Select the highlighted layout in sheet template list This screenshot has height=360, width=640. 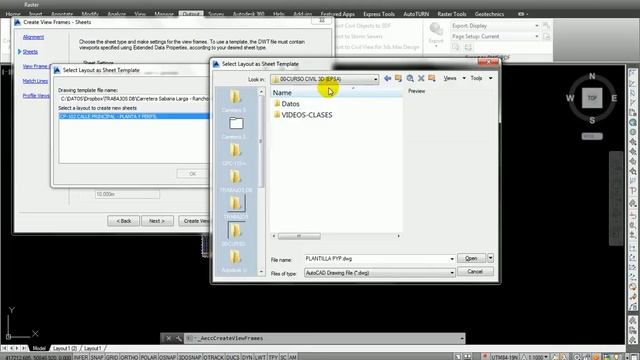tap(134, 116)
